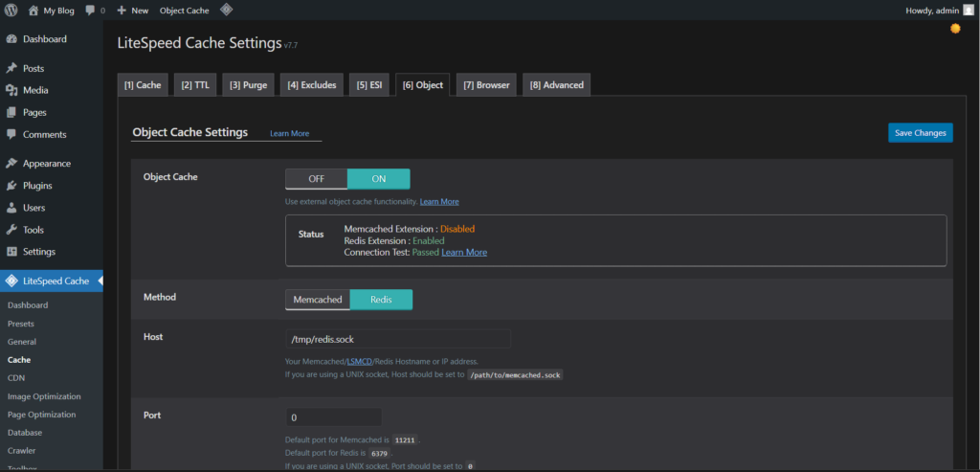Open Learn More beside Object Cache Settings

289,134
